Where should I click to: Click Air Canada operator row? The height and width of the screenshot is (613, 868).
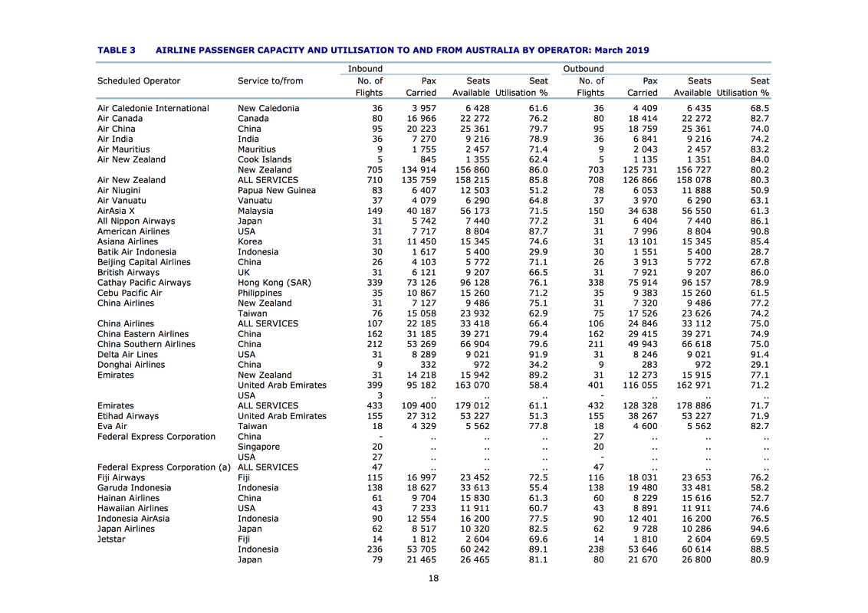click(120, 119)
